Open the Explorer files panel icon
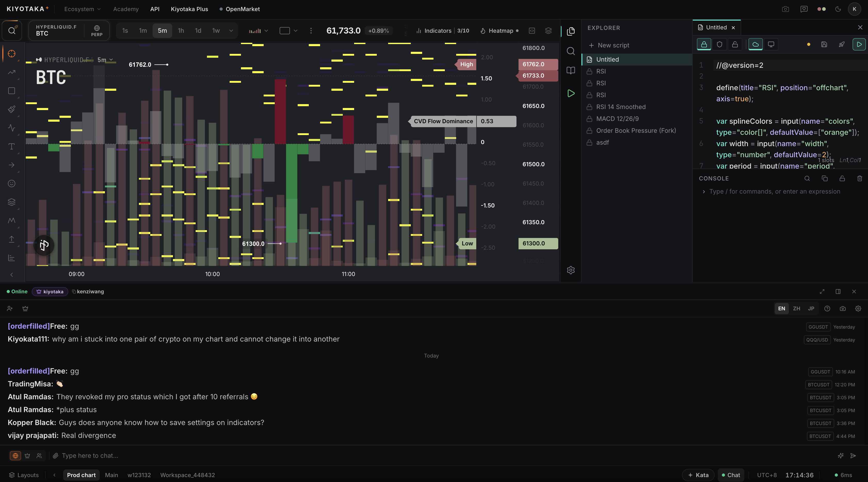 [x=571, y=31]
